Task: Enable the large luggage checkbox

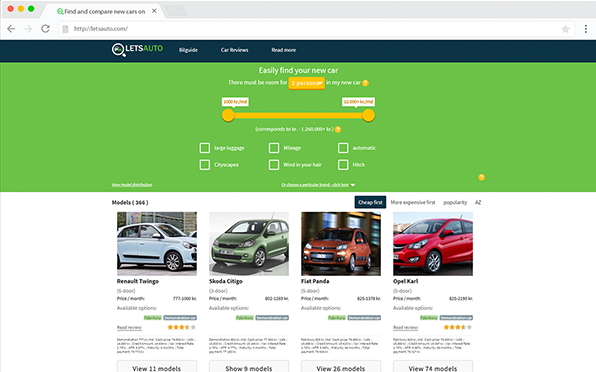Action: 204,148
